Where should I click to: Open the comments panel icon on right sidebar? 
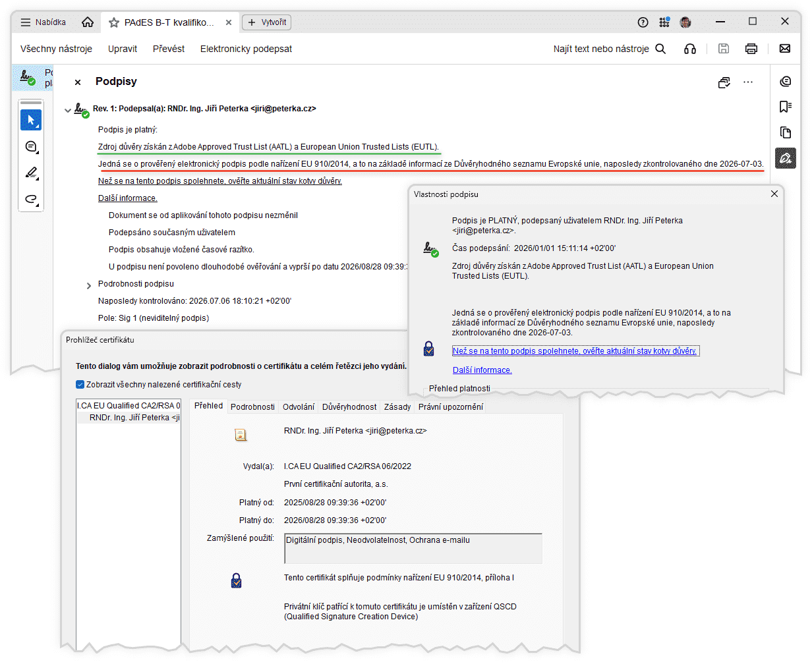click(786, 81)
